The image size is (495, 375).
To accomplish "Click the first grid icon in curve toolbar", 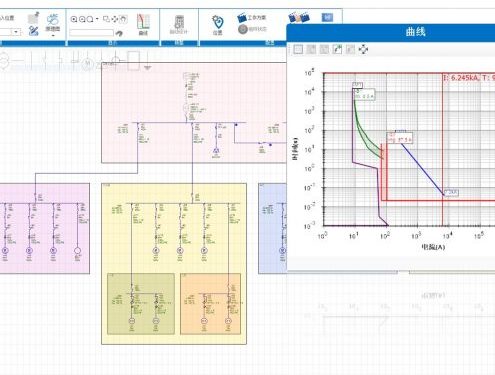I will click(x=298, y=50).
